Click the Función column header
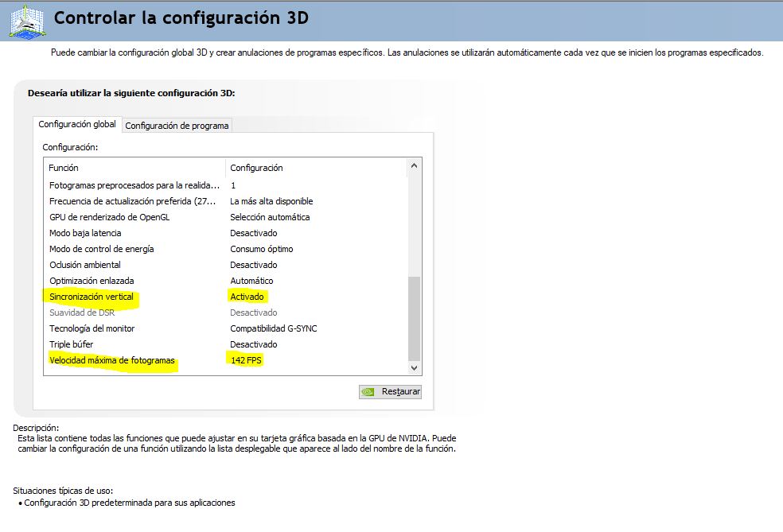This screenshot has width=783, height=532. point(135,168)
